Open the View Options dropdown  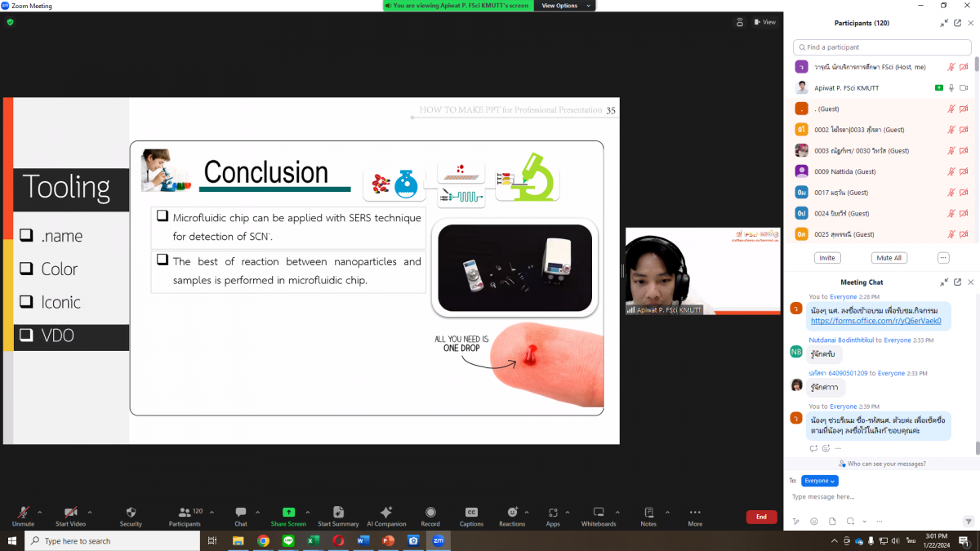(564, 6)
